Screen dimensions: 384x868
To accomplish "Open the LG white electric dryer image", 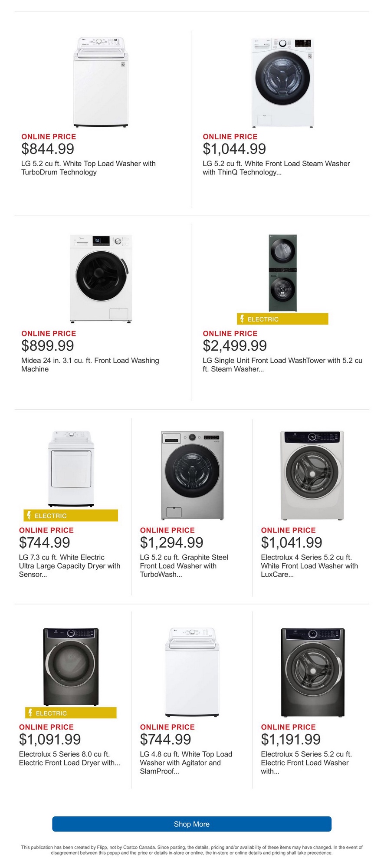I will pyautogui.click(x=71, y=469).
